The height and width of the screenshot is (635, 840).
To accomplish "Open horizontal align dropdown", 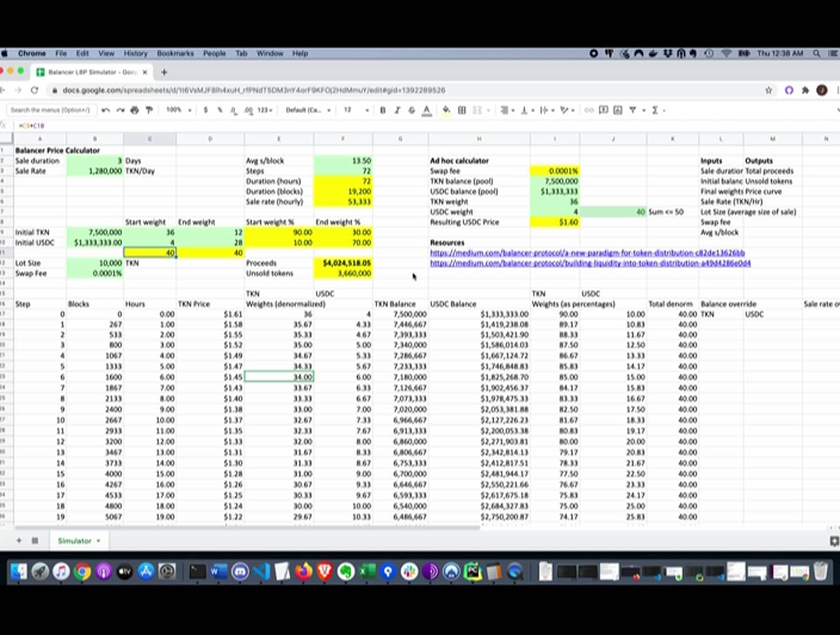I will pos(508,110).
